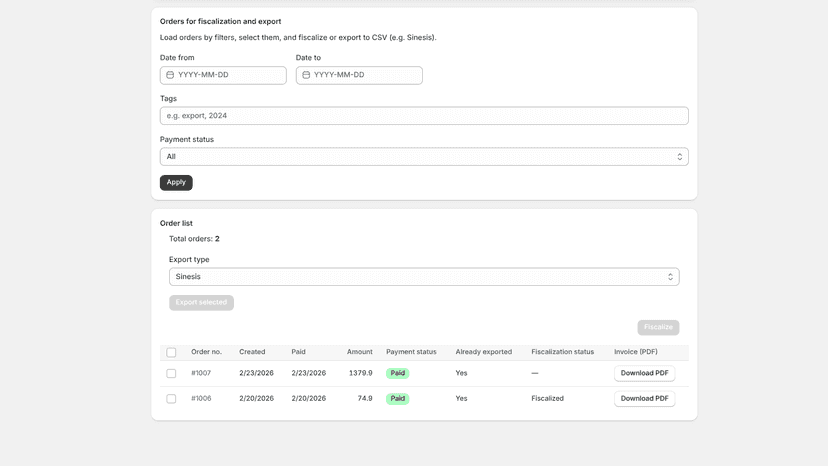Click the Already exported column header
Screen dimensions: 828x466
[x=484, y=352]
